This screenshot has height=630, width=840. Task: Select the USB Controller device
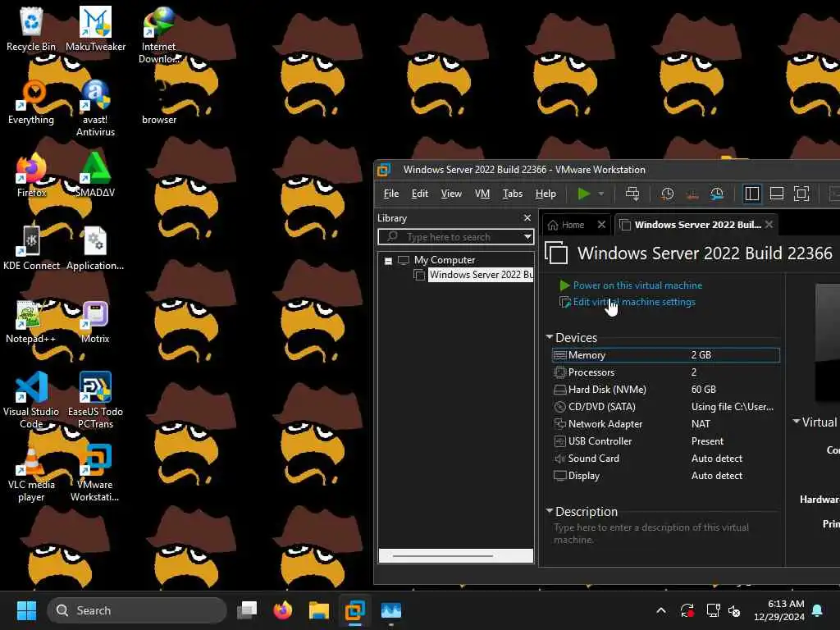pyautogui.click(x=666, y=441)
